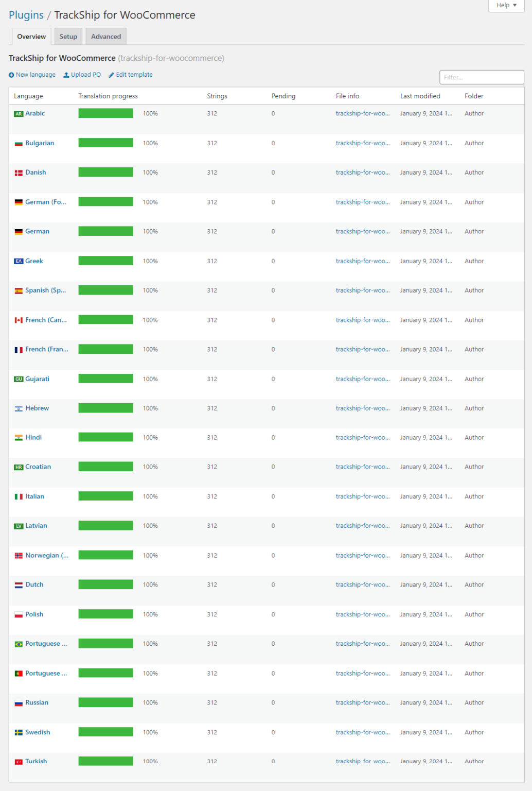This screenshot has width=532, height=791.
Task: Sort by the Last modified column header
Action: (x=420, y=96)
